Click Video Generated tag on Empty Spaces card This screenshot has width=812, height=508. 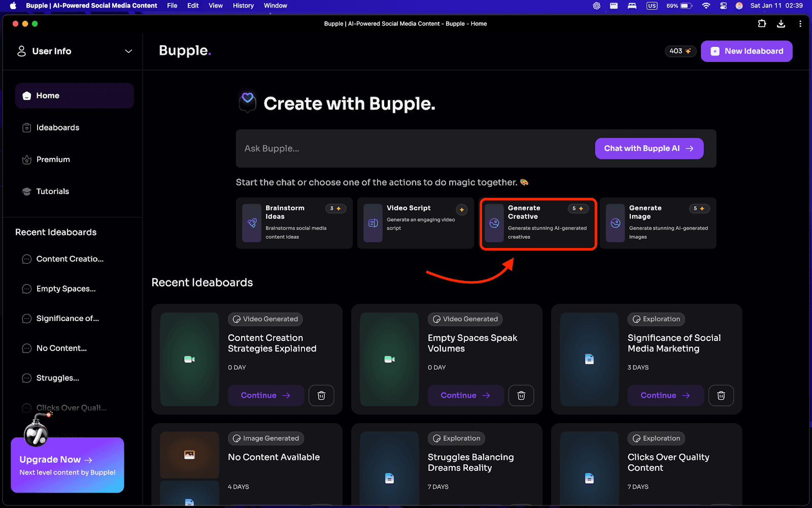(465, 319)
